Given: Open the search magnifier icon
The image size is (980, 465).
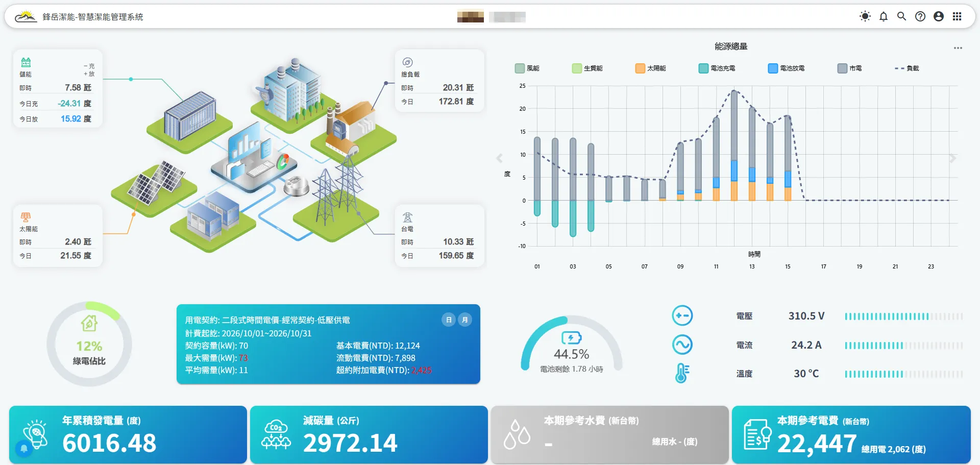Looking at the screenshot, I should click(x=902, y=16).
